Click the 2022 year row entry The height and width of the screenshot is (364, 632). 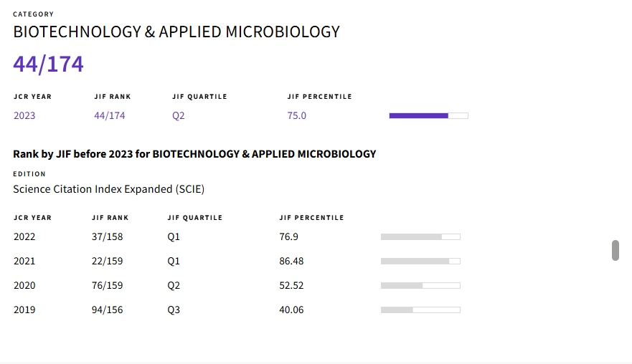[x=24, y=236]
